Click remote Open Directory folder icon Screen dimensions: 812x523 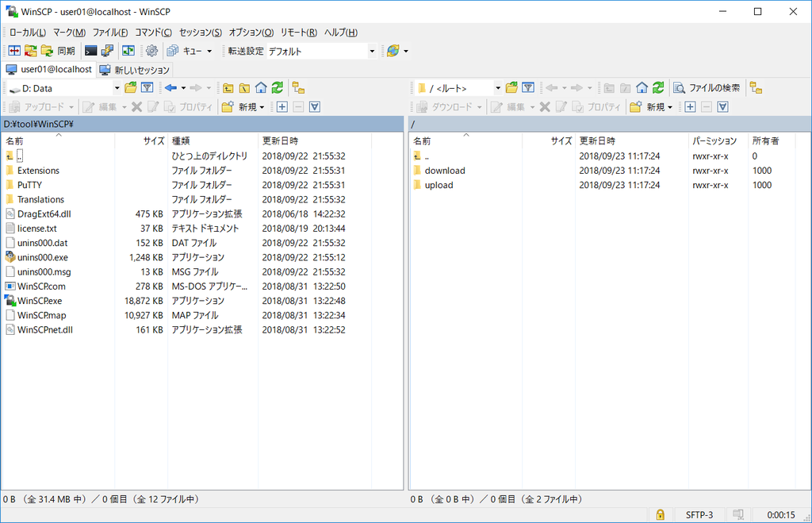(x=511, y=87)
